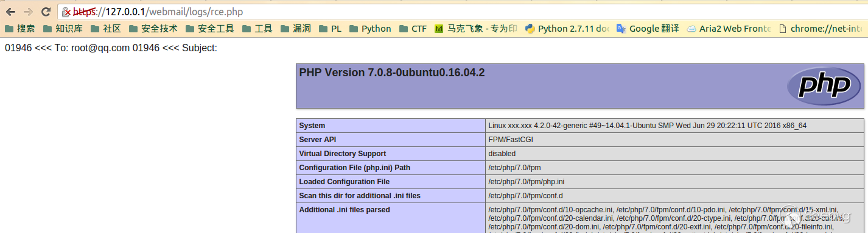Open the Aria2 Web Frontend bookmark
The width and height of the screenshot is (868, 233).
pyautogui.click(x=729, y=29)
